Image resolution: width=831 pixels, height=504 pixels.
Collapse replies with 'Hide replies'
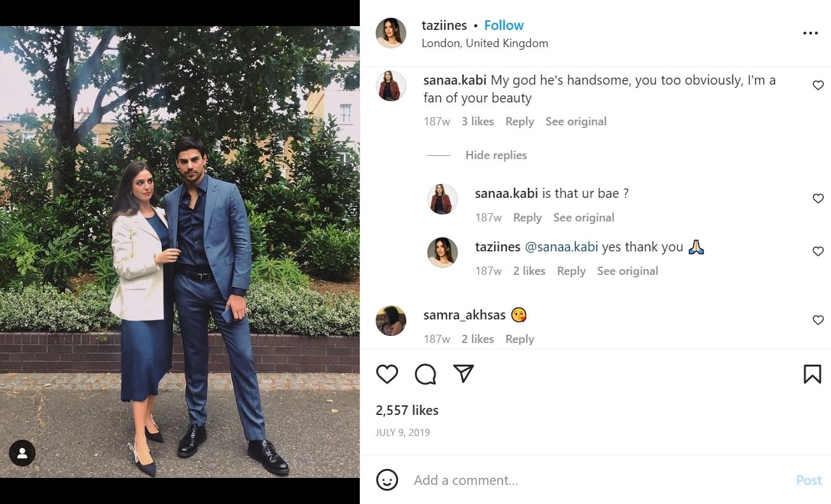(x=496, y=155)
